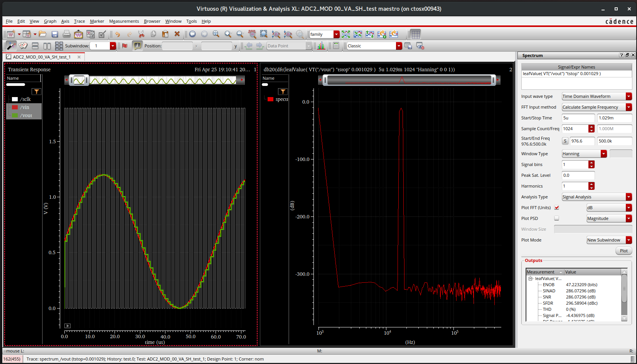Toggle the info balloon button beside Position
This screenshot has height=364, width=637.
(137, 46)
